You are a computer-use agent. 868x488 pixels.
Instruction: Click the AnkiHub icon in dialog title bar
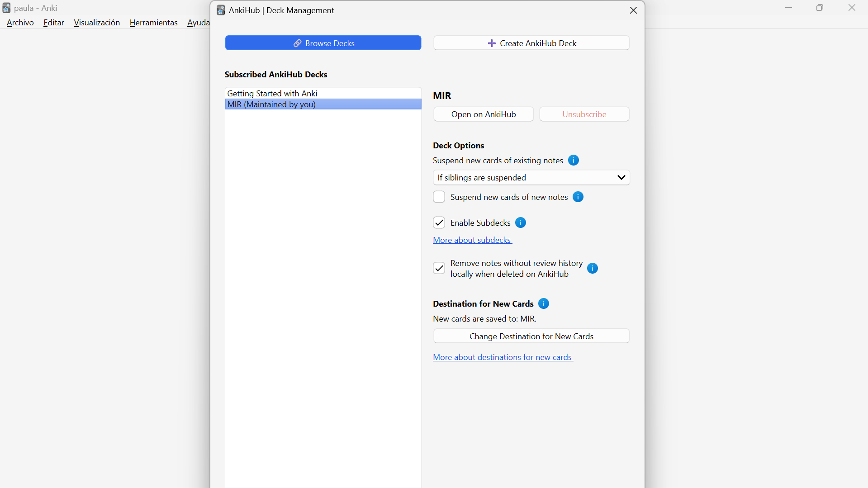(221, 10)
